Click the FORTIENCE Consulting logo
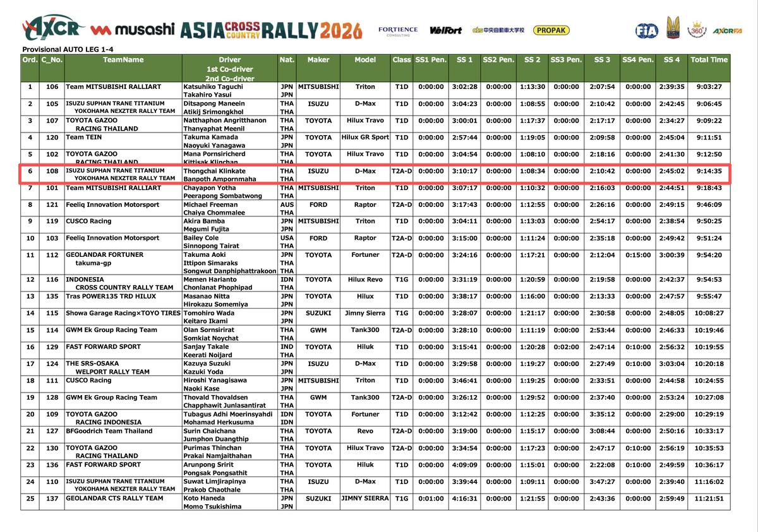 click(398, 31)
